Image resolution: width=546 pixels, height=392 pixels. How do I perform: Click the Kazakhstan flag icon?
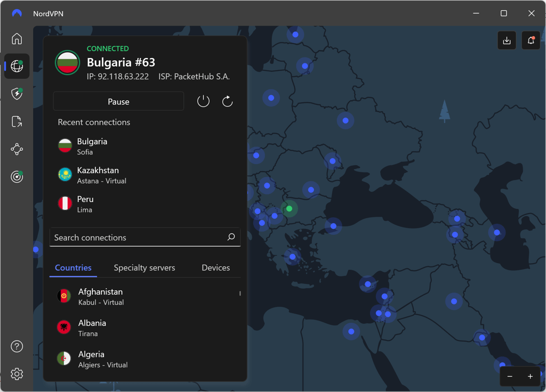pyautogui.click(x=65, y=175)
